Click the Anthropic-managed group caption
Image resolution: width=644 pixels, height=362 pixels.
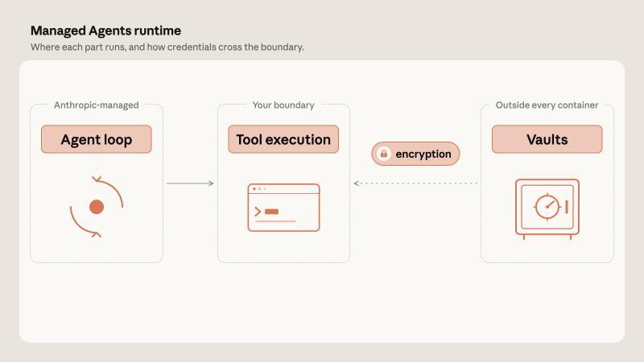click(97, 105)
